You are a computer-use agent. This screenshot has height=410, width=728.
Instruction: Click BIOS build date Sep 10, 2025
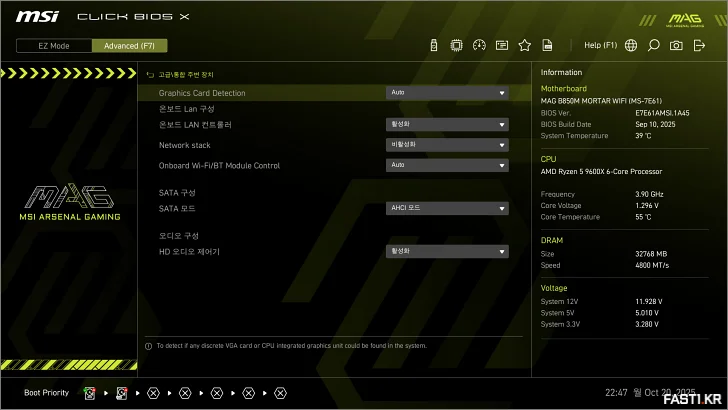pos(655,124)
